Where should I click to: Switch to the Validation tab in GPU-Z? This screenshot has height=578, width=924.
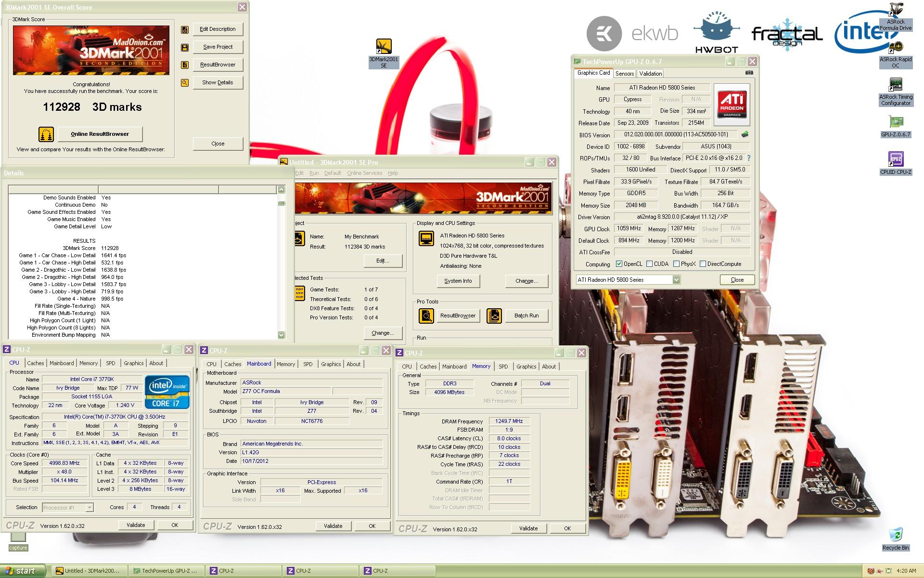650,74
